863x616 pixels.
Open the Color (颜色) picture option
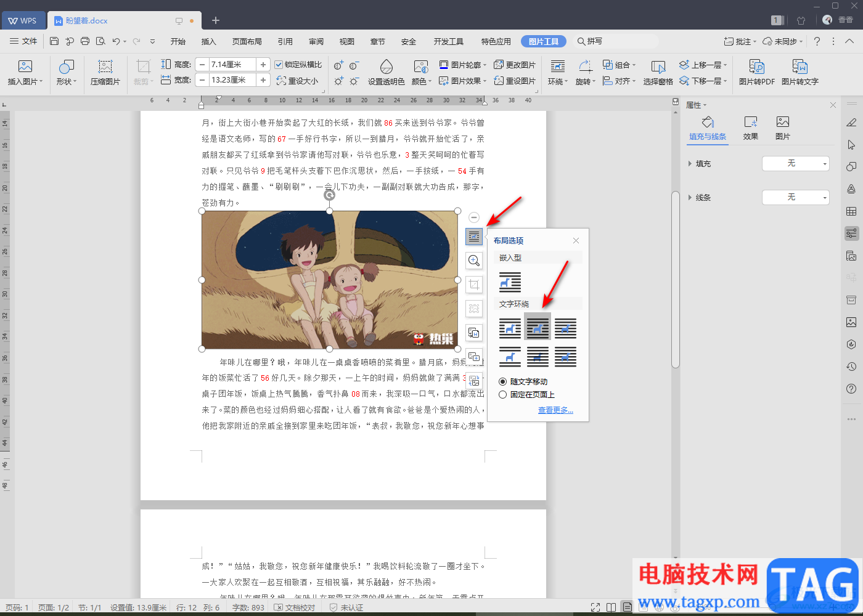click(421, 73)
